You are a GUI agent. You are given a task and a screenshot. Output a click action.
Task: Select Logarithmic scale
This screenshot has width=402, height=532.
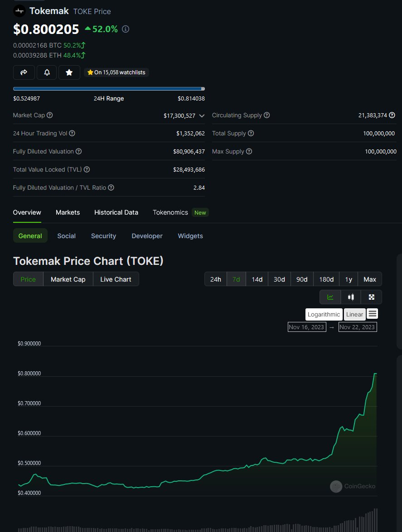tap(324, 315)
